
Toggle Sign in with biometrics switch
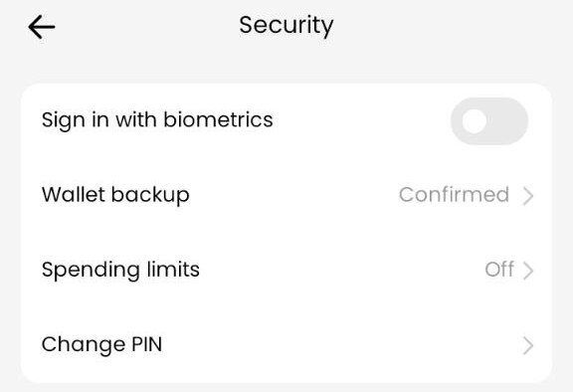(x=489, y=121)
